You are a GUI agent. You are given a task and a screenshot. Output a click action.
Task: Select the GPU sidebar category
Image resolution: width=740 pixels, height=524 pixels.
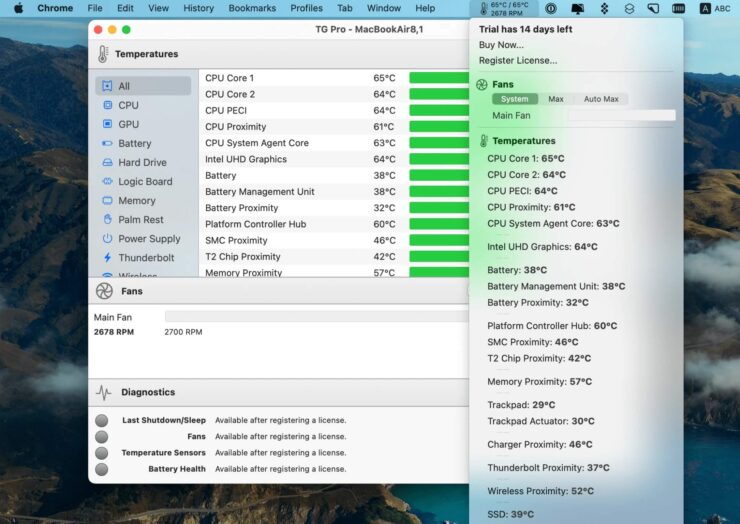click(x=128, y=124)
